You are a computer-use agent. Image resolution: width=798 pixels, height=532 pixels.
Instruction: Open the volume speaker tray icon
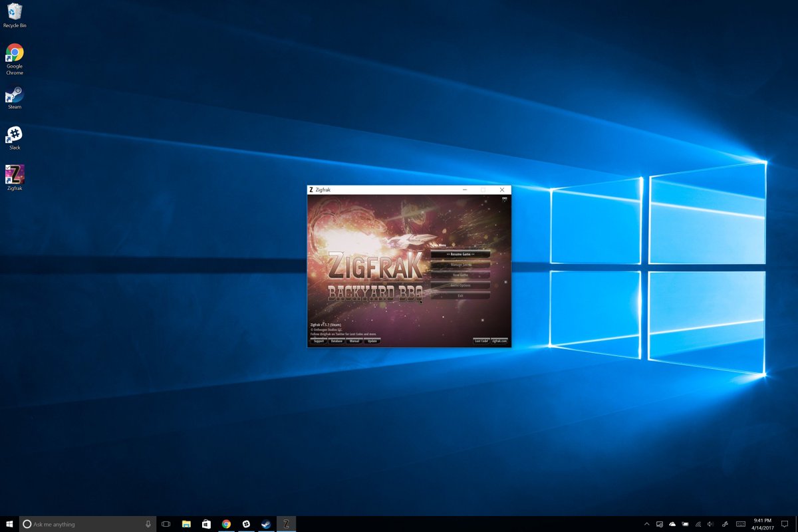coord(711,524)
